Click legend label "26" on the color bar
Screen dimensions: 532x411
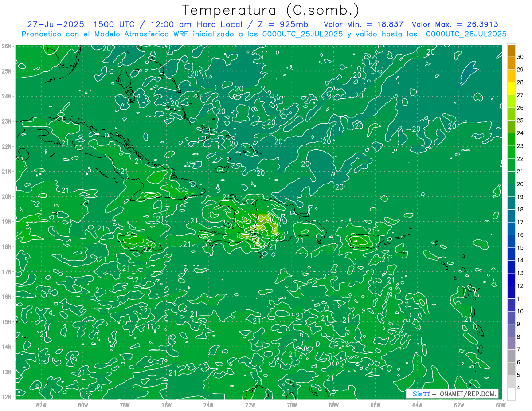coord(520,108)
